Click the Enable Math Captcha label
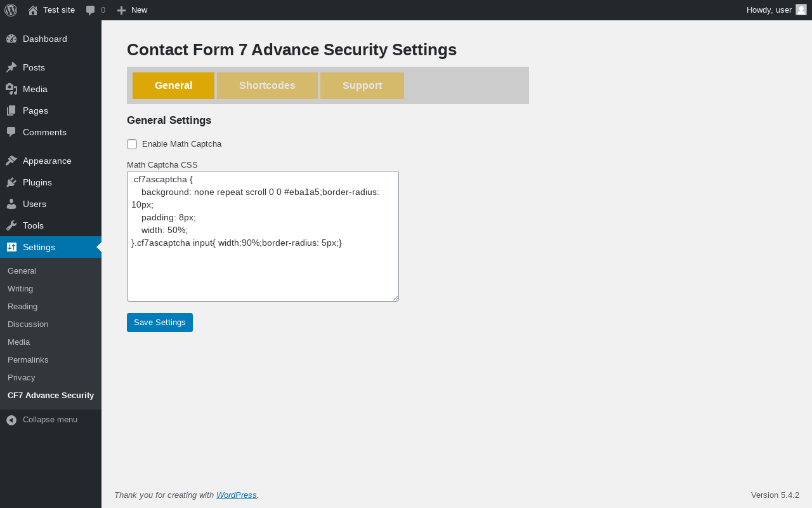 coord(181,144)
